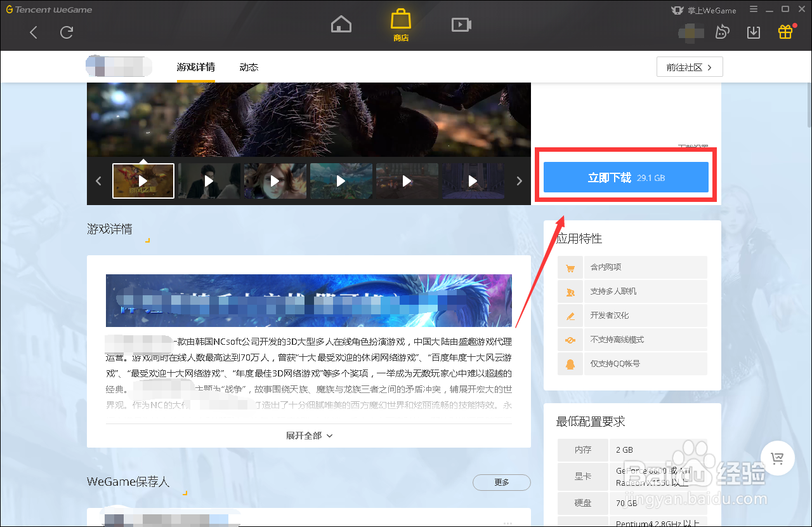This screenshot has width=812, height=527.
Task: Open the download manager icon
Action: click(754, 32)
